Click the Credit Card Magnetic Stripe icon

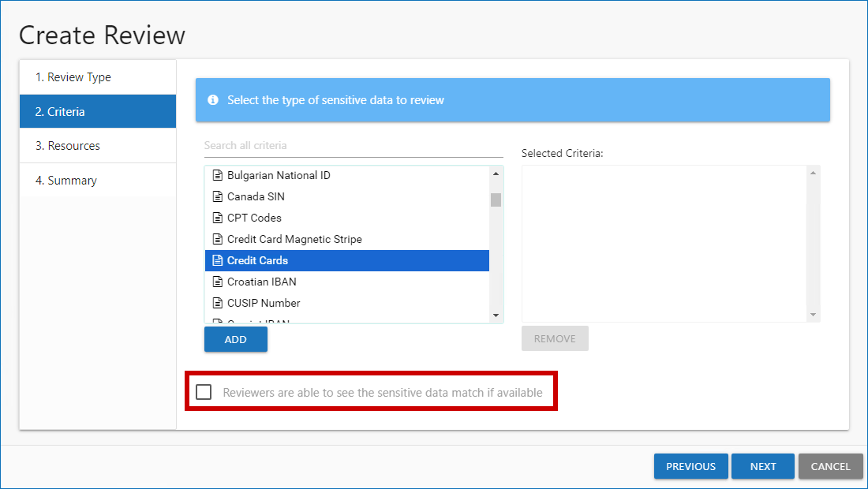coord(219,239)
